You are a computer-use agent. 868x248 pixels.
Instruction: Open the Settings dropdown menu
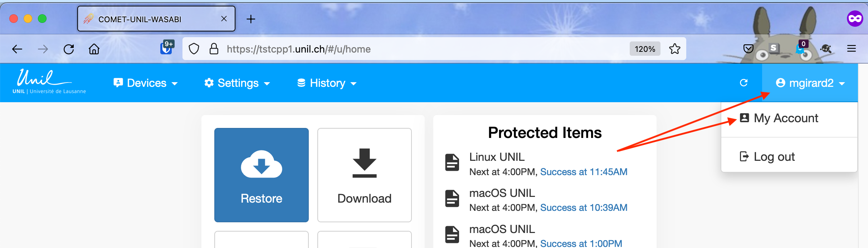[237, 83]
